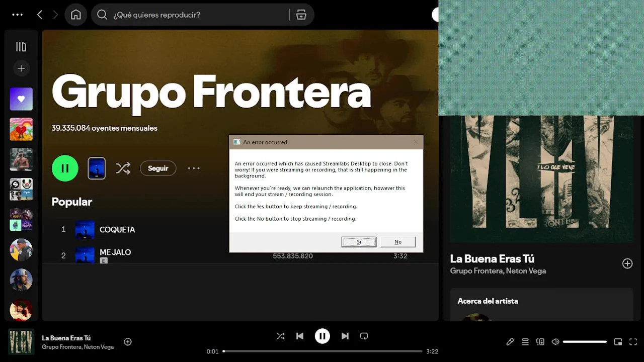Click the Seguir button
The image size is (644, 362).
pyautogui.click(x=158, y=168)
